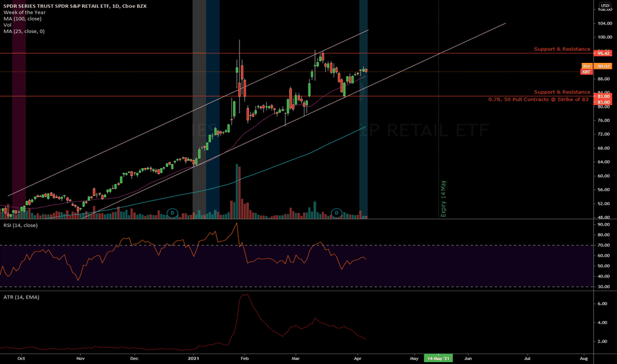Click 76.00 on the price axis
This screenshot has height=364, width=617.
[604, 120]
